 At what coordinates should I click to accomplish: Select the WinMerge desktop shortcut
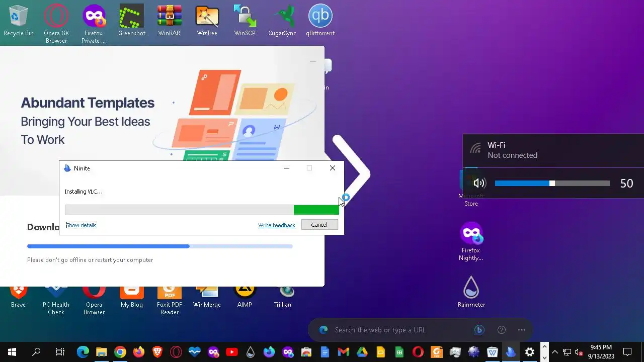click(207, 297)
